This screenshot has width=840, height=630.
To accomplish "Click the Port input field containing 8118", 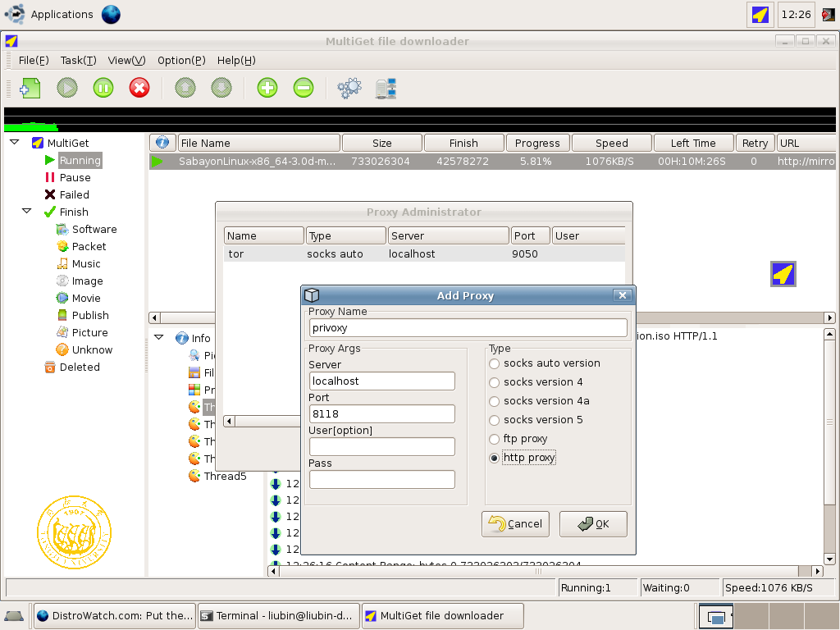I will tap(382, 413).
